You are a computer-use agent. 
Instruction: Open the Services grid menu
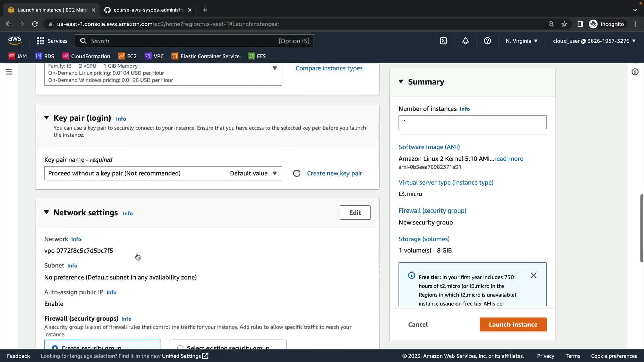click(x=52, y=41)
